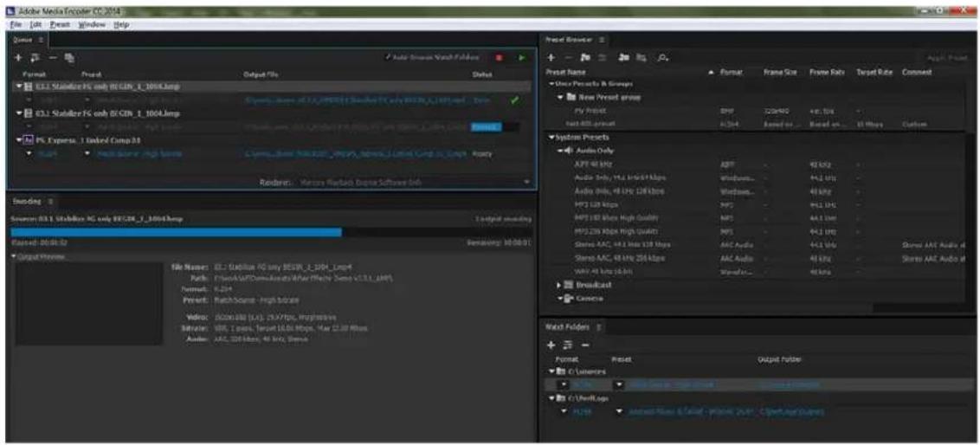This screenshot has height=445, width=980.
Task: Open preset dropdown for Linked Comp output
Action: click(x=87, y=154)
